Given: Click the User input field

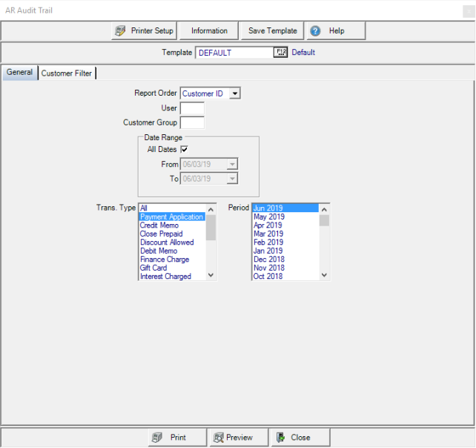Looking at the screenshot, I should pyautogui.click(x=192, y=108).
